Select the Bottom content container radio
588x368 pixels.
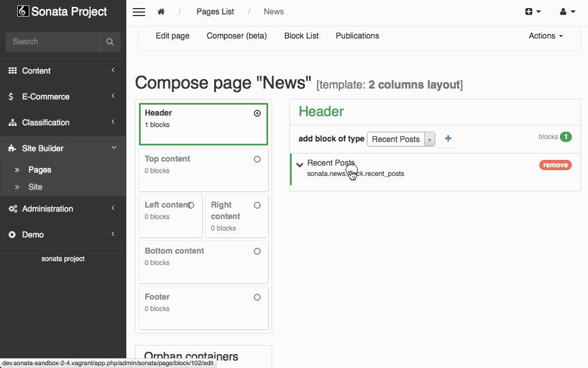(257, 251)
